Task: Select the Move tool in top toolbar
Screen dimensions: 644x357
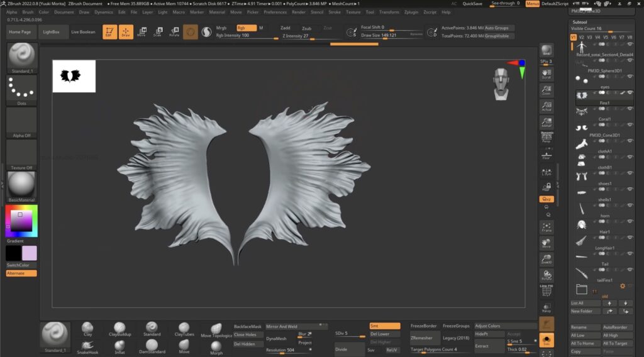Action: [142, 31]
